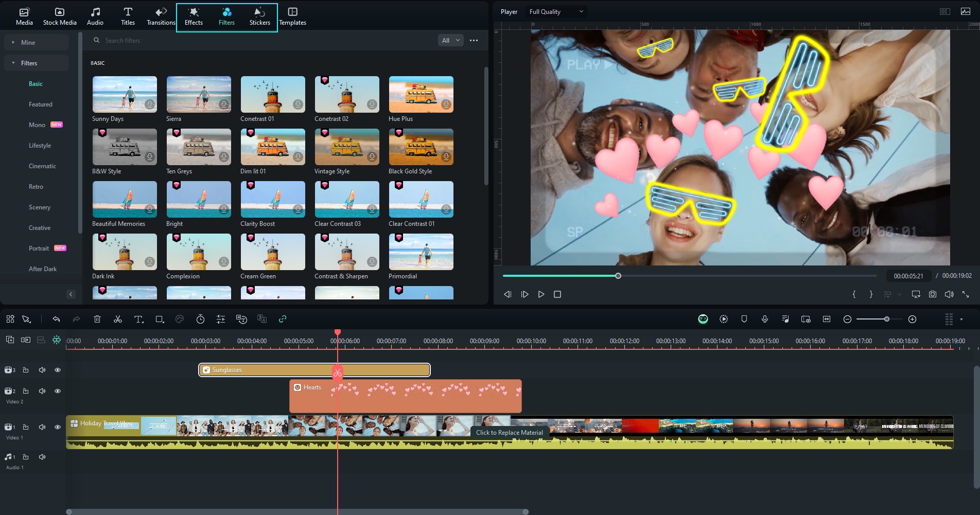This screenshot has height=515, width=980.
Task: Select the Cinematic filter category
Action: click(x=42, y=166)
